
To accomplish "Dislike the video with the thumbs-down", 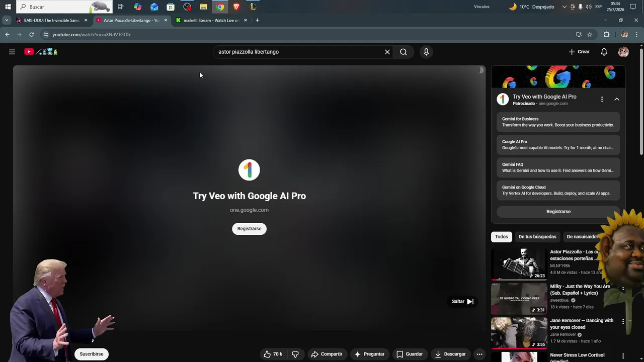I will point(295,354).
